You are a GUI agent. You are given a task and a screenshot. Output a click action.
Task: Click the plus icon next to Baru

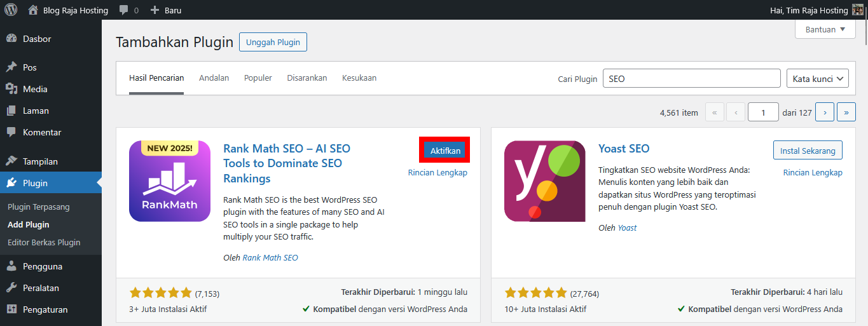155,10
